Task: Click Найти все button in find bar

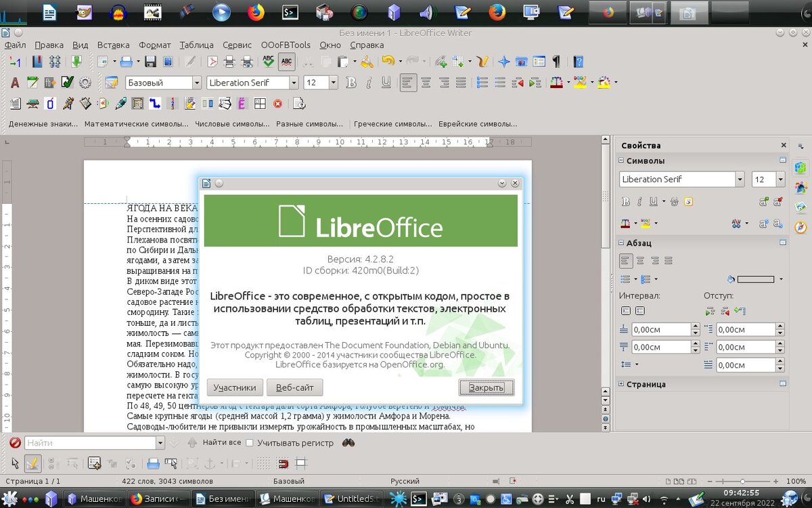Action: (221, 443)
